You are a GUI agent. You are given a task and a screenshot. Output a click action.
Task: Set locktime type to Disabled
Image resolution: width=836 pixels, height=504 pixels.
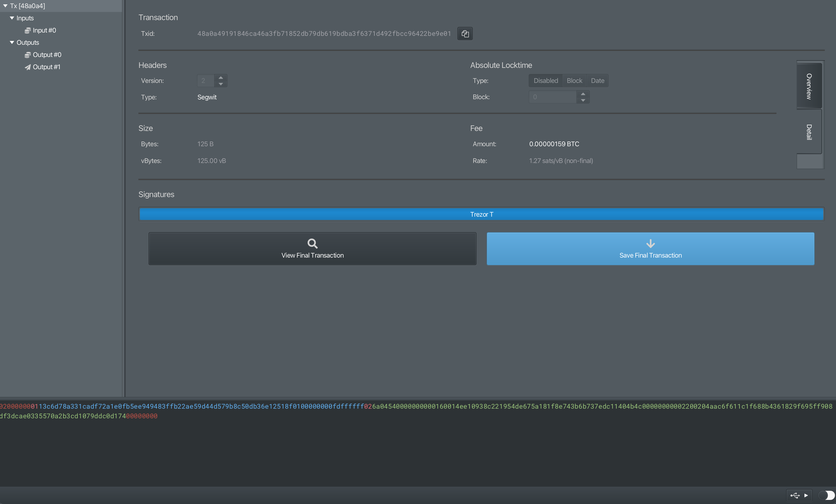coord(545,81)
